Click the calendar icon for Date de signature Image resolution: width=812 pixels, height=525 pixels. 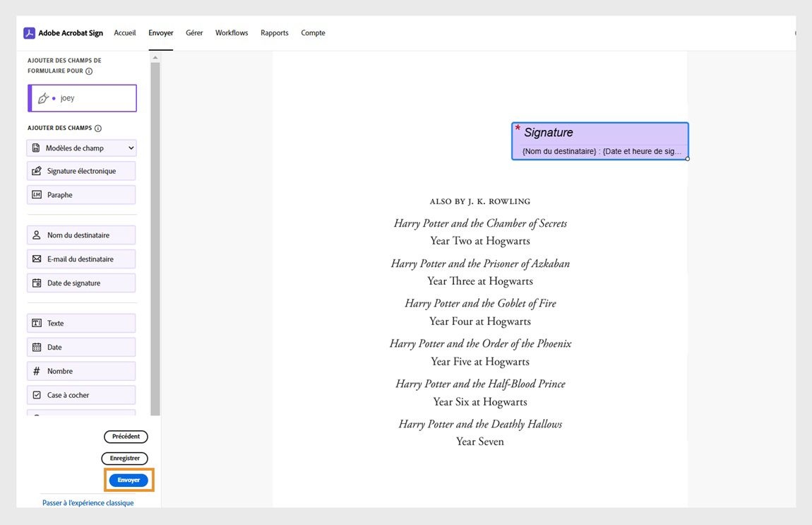(37, 283)
